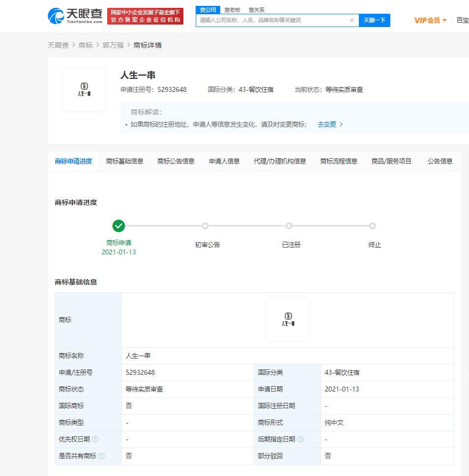Click the 已注册 progress marker

289,226
